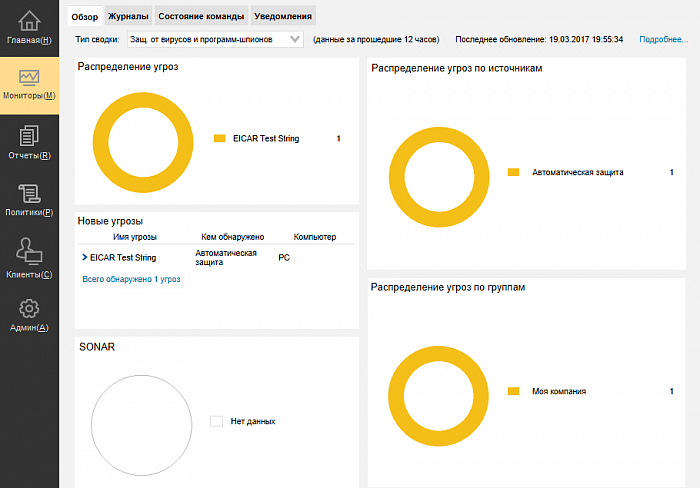Viewport: 700px width, 488px height.
Task: Click the Имя угрозы column header
Action: tap(135, 237)
